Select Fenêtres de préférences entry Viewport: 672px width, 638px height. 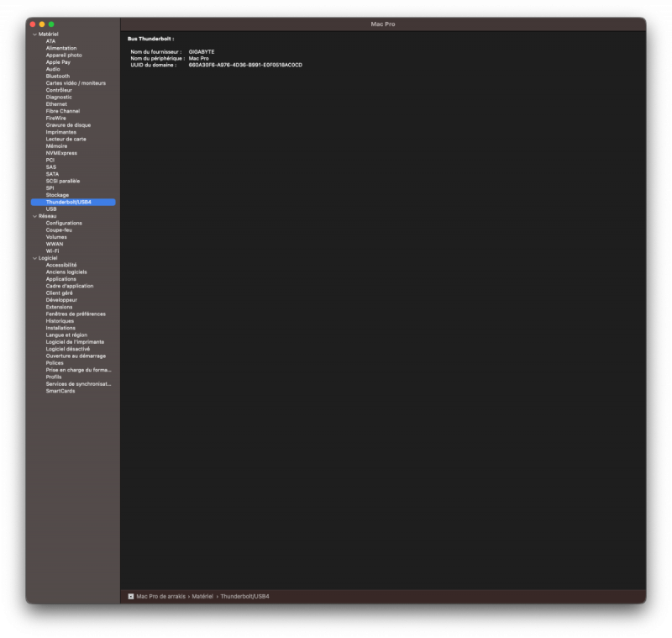(76, 314)
